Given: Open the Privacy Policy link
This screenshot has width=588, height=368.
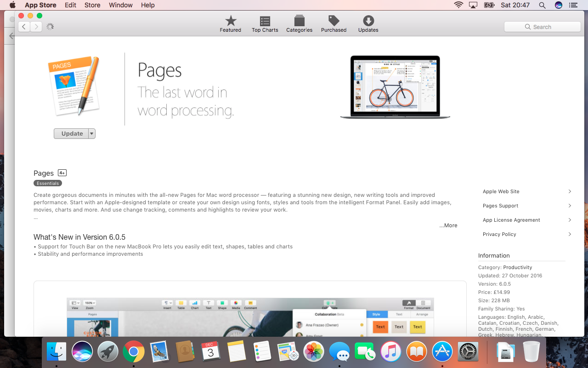Looking at the screenshot, I should click(499, 234).
